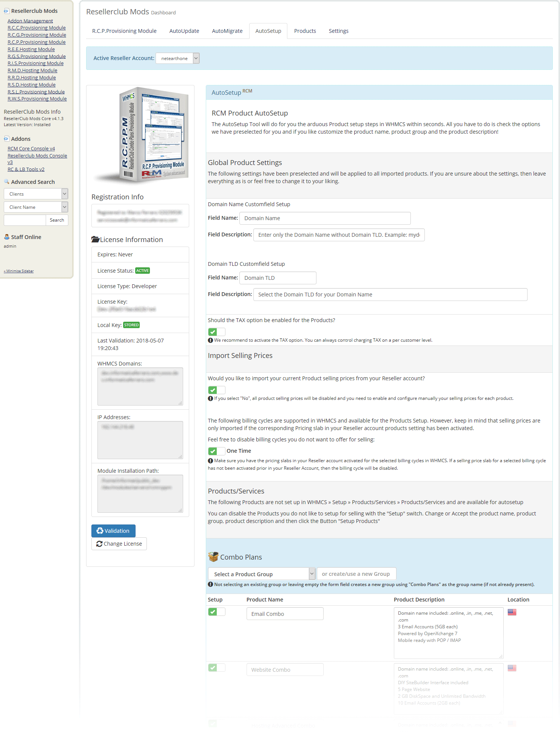Open R.C.C.Provisioning Module link
This screenshot has height=745, width=560.
37,28
